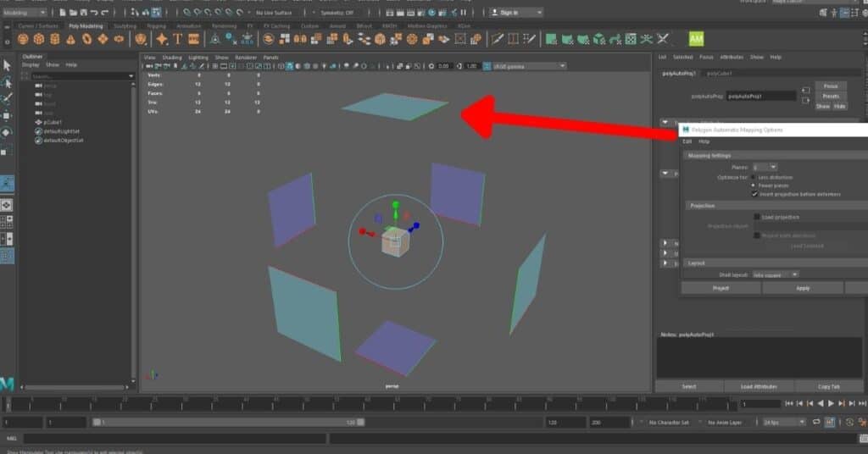Open the sRGB gamma dropdown in viewport
Viewport: 868px width, 454px height.
[x=529, y=66]
